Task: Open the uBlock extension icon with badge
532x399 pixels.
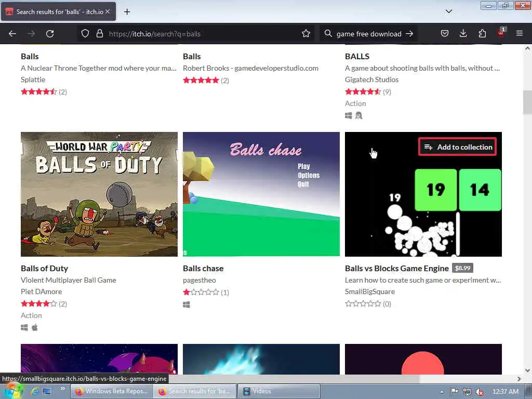Action: point(501,33)
